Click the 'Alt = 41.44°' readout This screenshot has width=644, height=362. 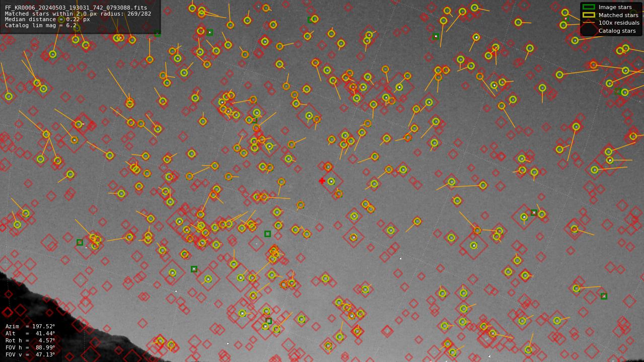[x=30, y=334]
